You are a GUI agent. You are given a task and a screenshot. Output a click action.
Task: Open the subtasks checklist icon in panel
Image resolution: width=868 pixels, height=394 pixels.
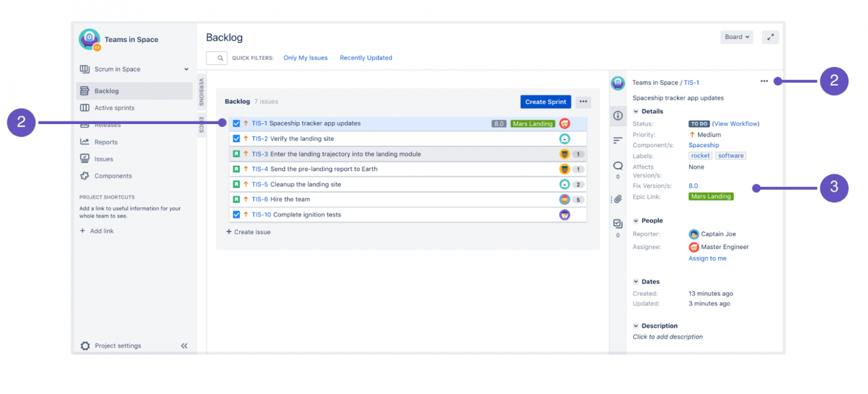618,223
